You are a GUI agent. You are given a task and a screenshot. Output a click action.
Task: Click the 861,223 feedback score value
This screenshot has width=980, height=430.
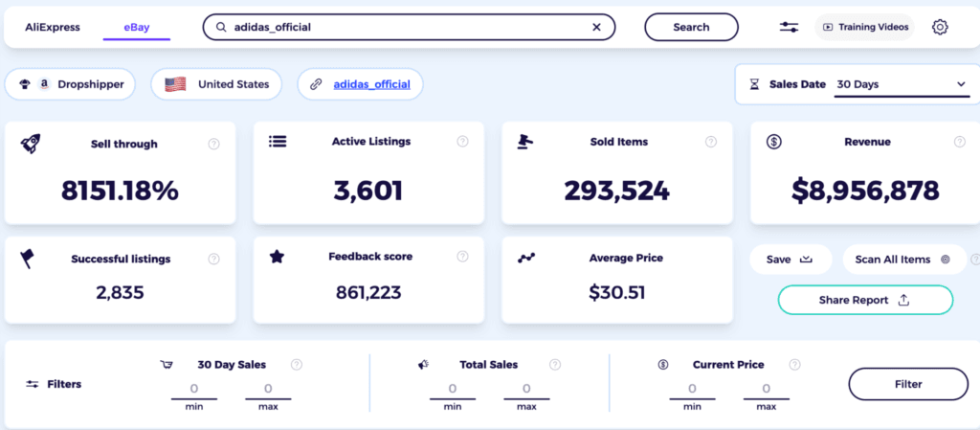pyautogui.click(x=368, y=292)
